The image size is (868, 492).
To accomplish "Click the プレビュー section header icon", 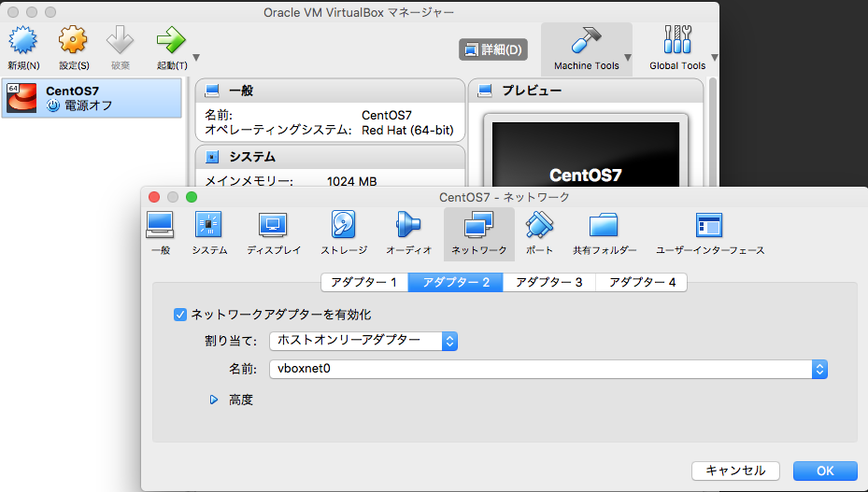I will coord(485,91).
